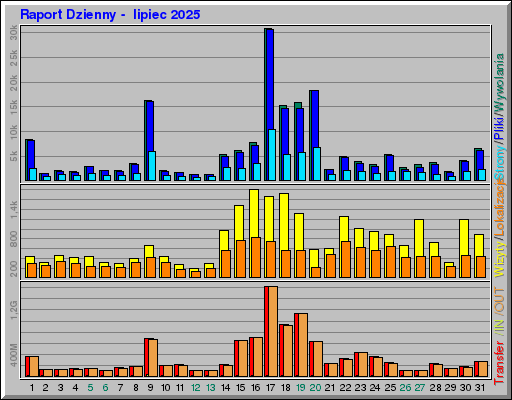Click day label 17 on the x-axis
The width and height of the screenshot is (512, 400).
[270, 388]
